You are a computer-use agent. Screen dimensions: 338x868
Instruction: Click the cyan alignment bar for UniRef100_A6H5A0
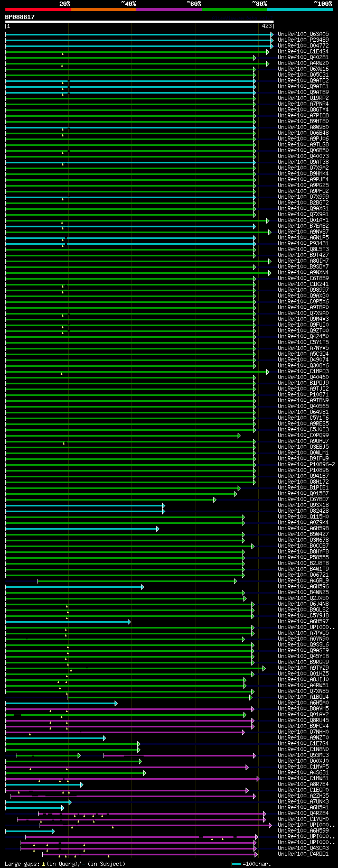coord(61,703)
